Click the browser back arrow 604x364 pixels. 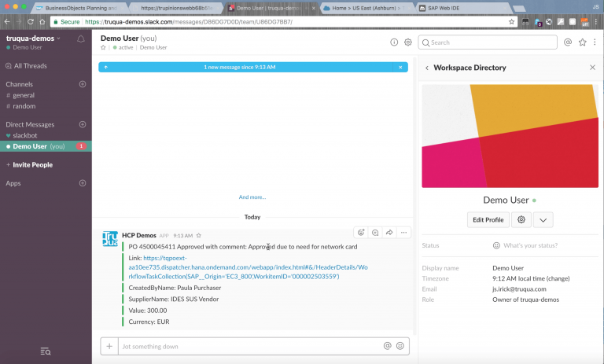click(x=6, y=21)
